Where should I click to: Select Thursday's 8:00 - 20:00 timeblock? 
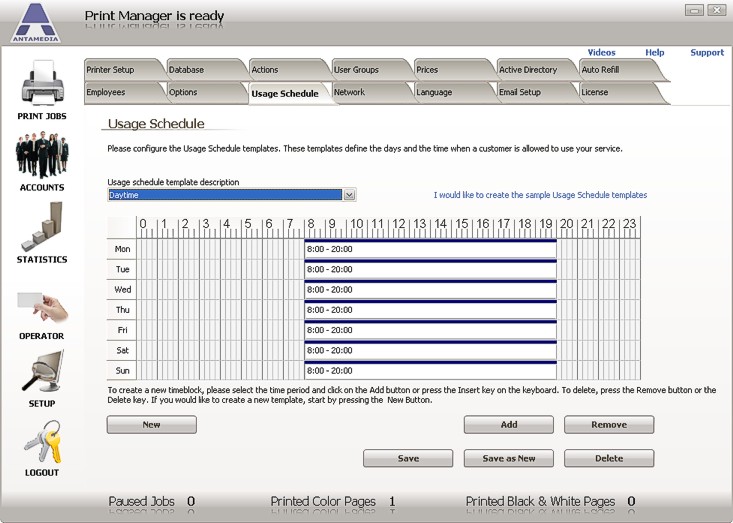430,310
